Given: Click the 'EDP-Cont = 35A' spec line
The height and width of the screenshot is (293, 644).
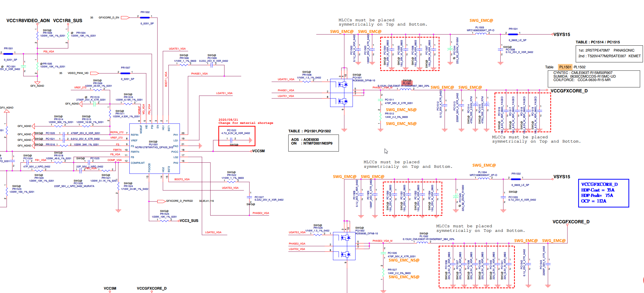Looking at the screenshot, I should point(598,190).
